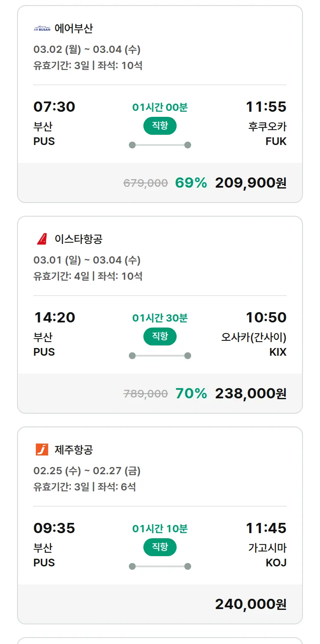Image resolution: width=320 pixels, height=644 pixels.
Task: Click the 가고시마 KOJ destination
Action: pos(267,555)
